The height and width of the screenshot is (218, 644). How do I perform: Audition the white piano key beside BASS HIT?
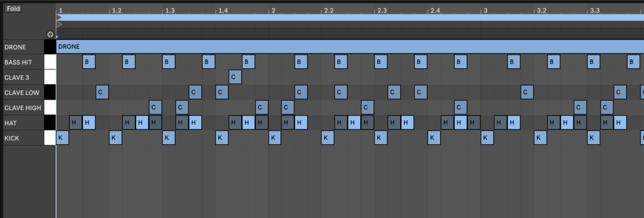(x=50, y=62)
